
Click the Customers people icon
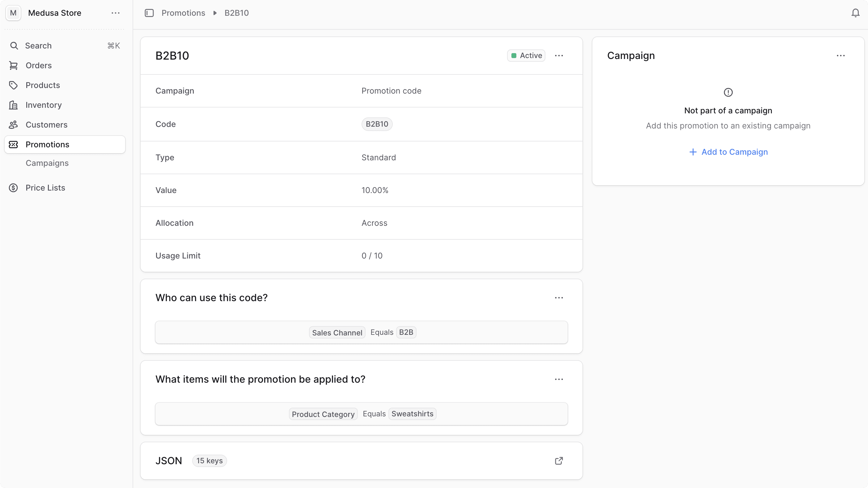coord(14,124)
